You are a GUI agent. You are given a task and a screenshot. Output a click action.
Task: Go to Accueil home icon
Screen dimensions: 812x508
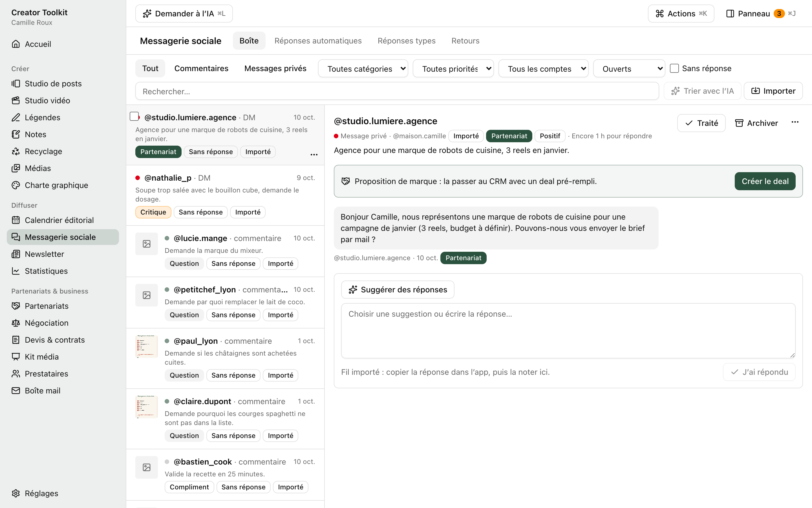point(16,44)
